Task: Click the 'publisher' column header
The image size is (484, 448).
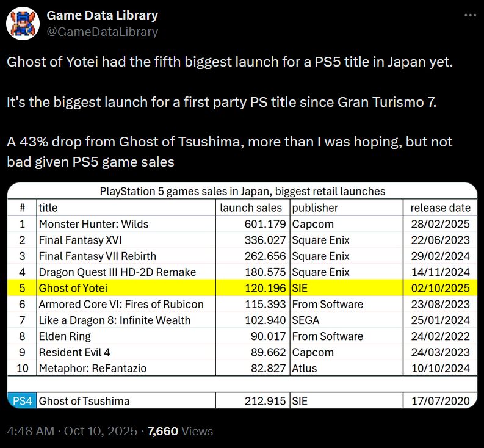Action: coord(315,208)
